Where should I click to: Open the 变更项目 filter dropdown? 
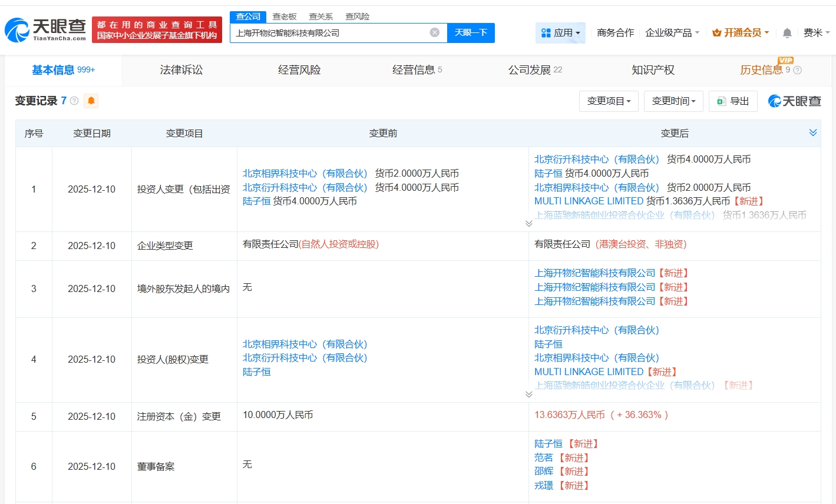point(609,101)
